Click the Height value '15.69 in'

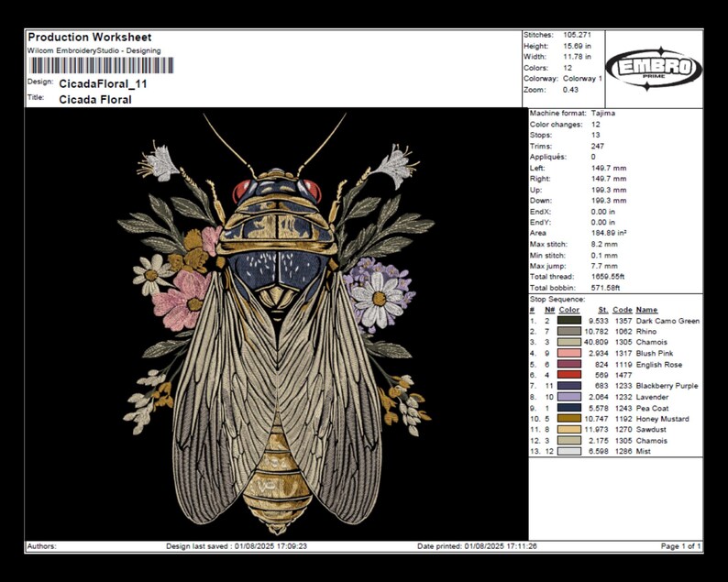pyautogui.click(x=577, y=46)
